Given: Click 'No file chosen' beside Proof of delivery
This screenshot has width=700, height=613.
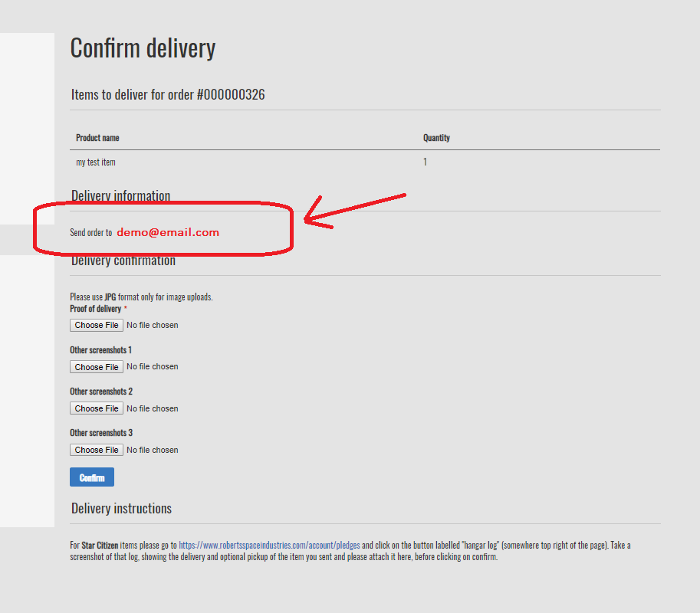Looking at the screenshot, I should point(152,325).
